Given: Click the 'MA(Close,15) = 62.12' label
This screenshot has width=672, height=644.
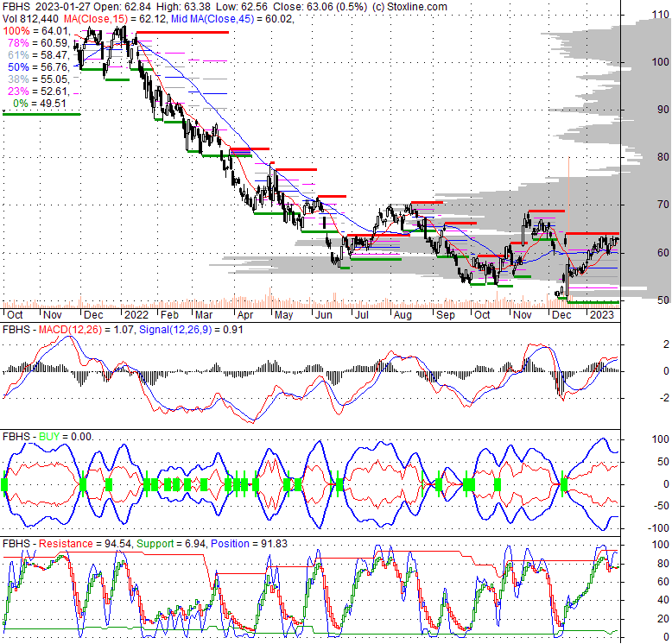Looking at the screenshot, I should (x=115, y=19).
